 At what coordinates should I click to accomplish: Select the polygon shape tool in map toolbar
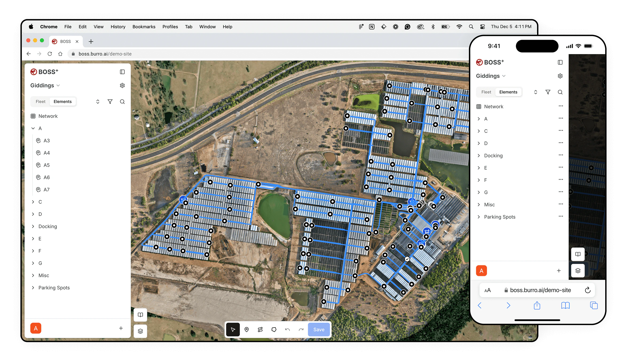pyautogui.click(x=274, y=330)
